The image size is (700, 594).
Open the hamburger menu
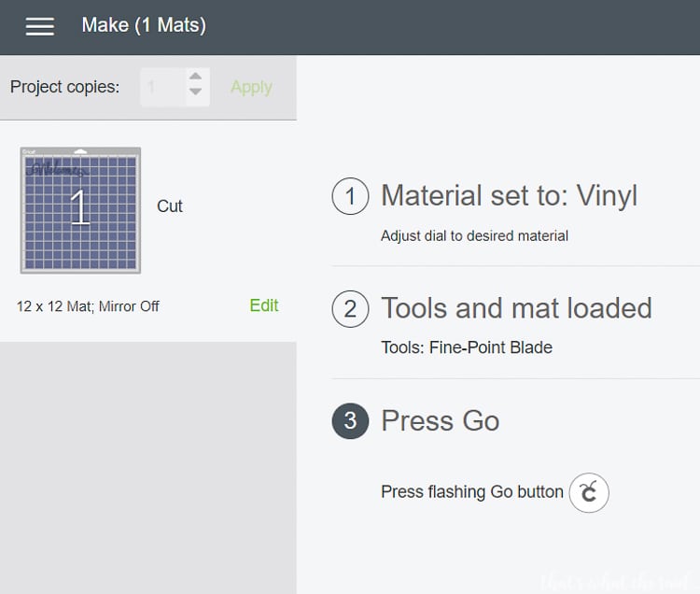point(40,26)
